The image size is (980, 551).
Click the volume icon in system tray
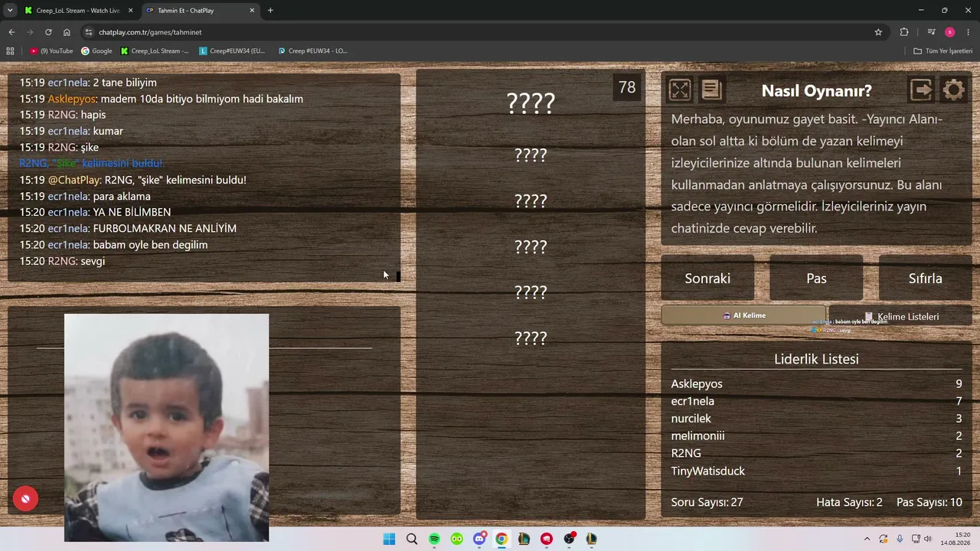(928, 539)
